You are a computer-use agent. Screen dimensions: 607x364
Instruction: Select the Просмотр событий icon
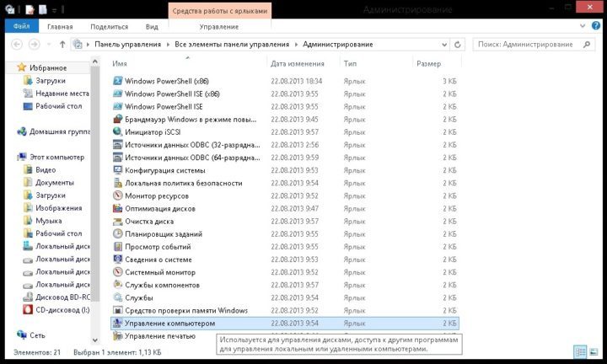[x=118, y=247]
